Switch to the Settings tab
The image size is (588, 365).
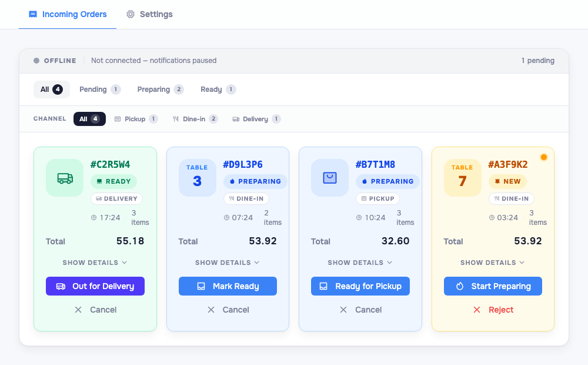coord(149,14)
